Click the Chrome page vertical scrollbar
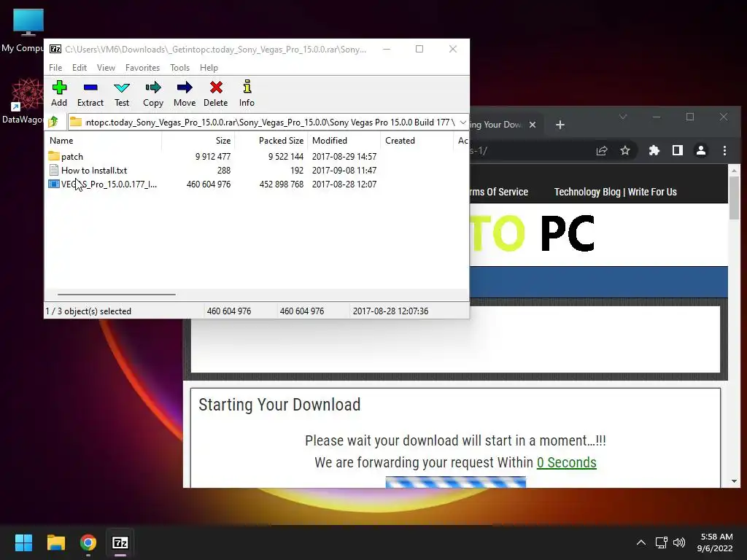The width and height of the screenshot is (747, 560). pos(734,198)
